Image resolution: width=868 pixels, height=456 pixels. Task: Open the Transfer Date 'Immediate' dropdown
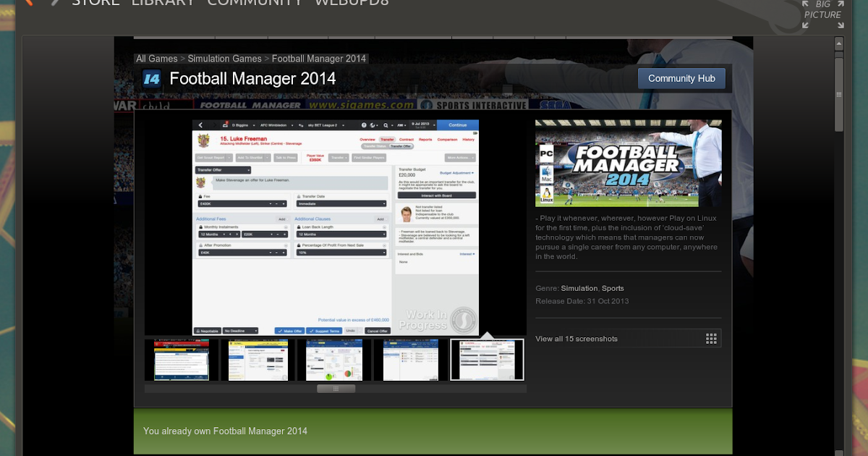tap(341, 203)
